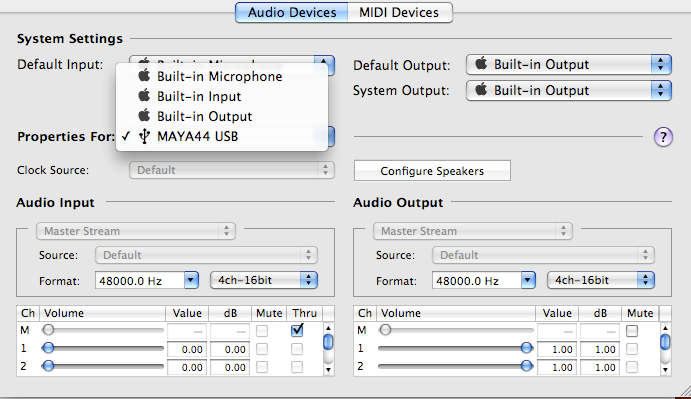
Task: Click the Audio Input 48000.0 Hz text field
Action: click(x=140, y=280)
